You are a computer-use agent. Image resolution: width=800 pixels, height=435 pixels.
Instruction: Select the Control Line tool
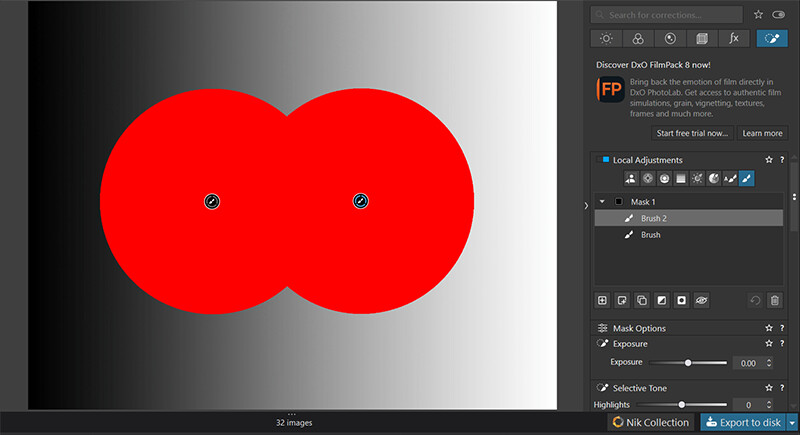(x=664, y=178)
